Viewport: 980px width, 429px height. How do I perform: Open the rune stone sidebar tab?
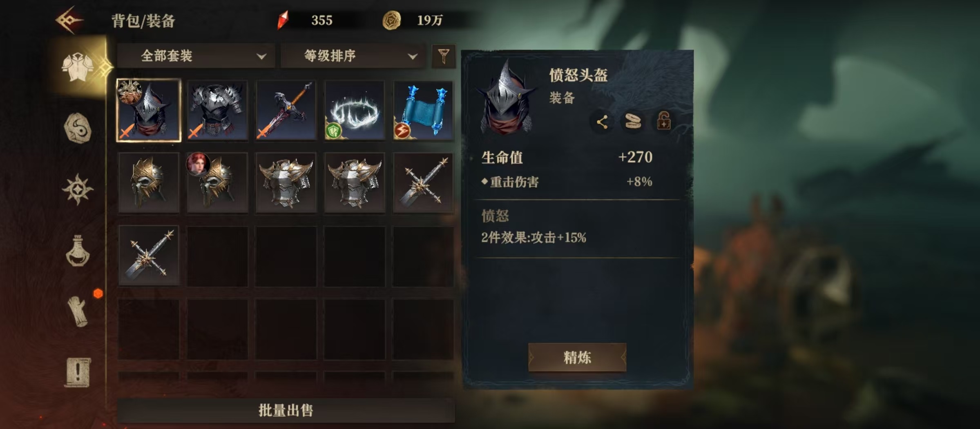[x=78, y=128]
